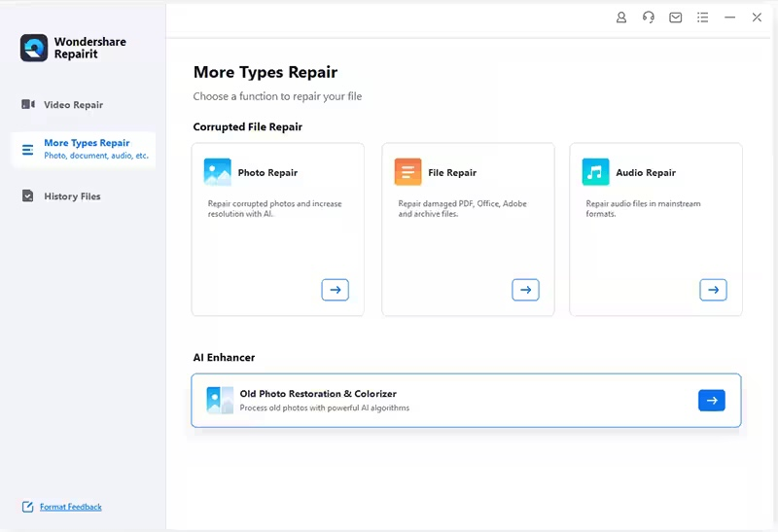Open the user account profile icon

(621, 18)
